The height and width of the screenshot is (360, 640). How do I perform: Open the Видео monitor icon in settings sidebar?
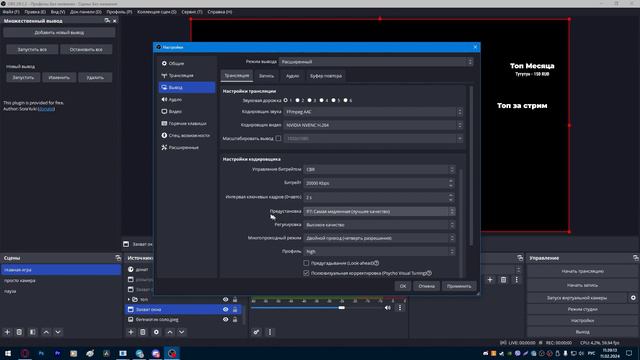tap(164, 111)
